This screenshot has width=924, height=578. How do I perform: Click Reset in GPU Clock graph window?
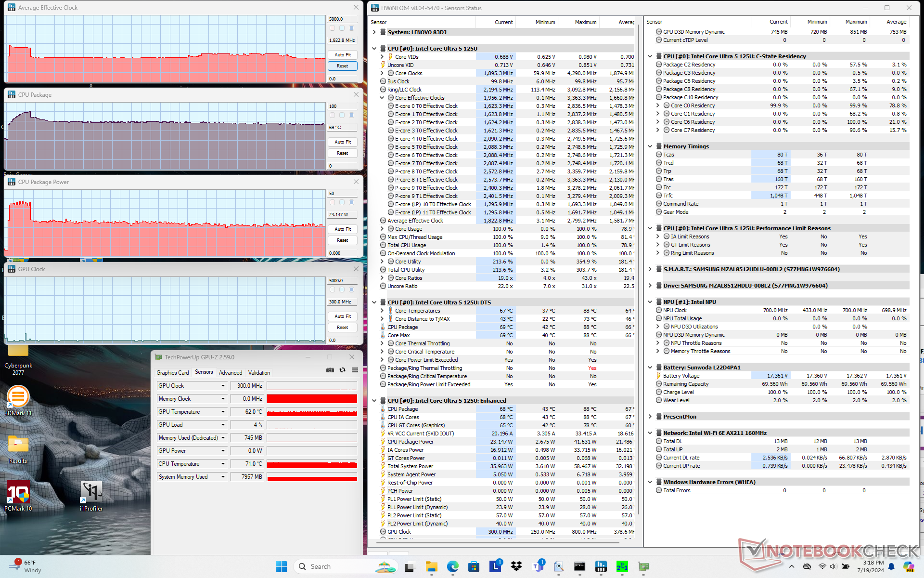coord(343,328)
